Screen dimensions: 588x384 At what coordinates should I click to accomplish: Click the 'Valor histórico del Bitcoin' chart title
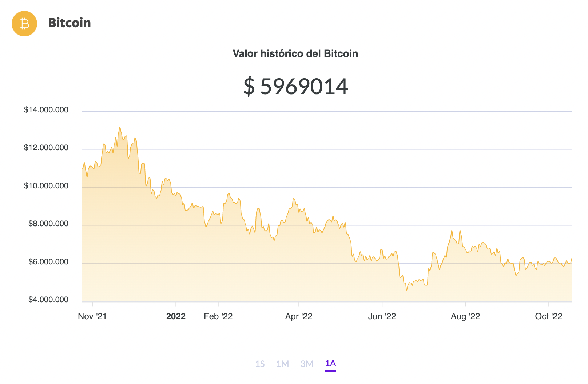pyautogui.click(x=295, y=54)
